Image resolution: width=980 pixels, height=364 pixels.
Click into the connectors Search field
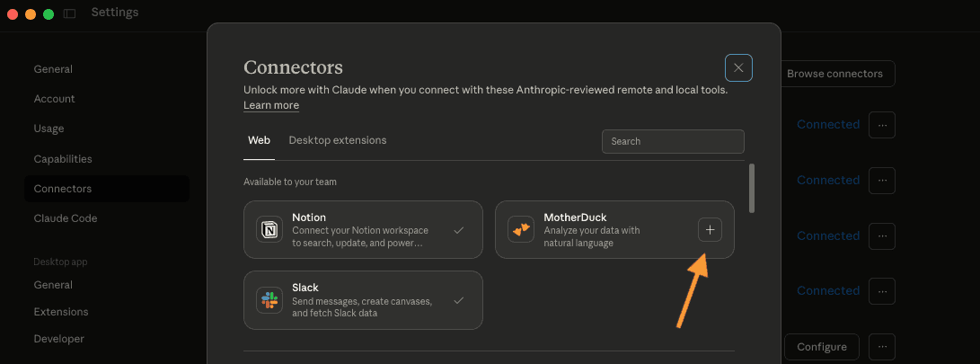point(673,141)
